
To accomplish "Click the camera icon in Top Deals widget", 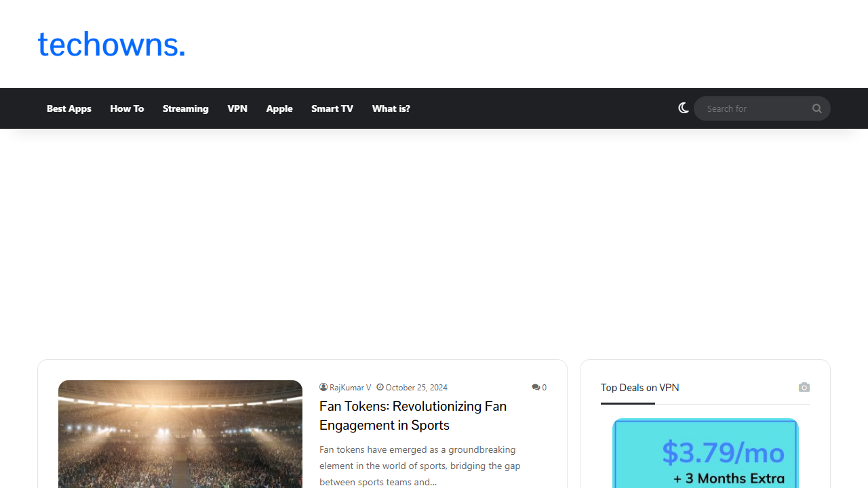I will (x=804, y=387).
